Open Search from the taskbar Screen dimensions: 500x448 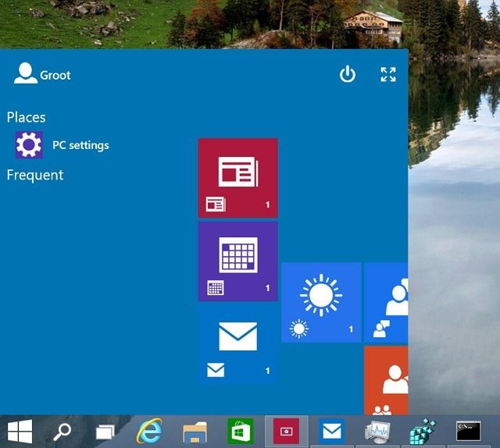point(62,431)
